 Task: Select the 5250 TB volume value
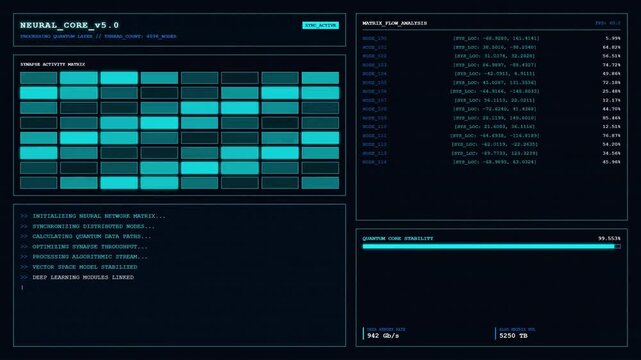[513, 336]
